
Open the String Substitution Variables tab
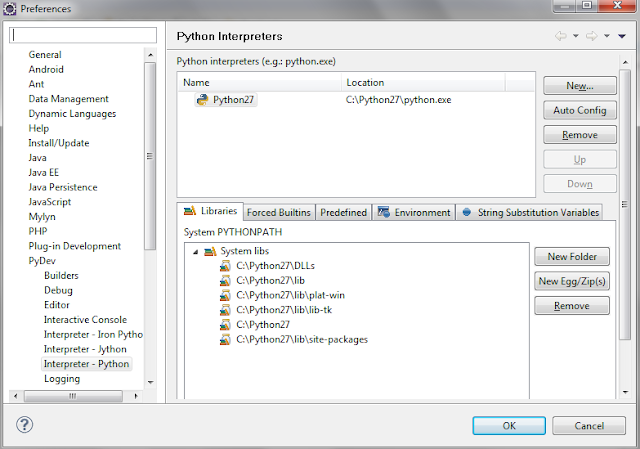pyautogui.click(x=529, y=213)
